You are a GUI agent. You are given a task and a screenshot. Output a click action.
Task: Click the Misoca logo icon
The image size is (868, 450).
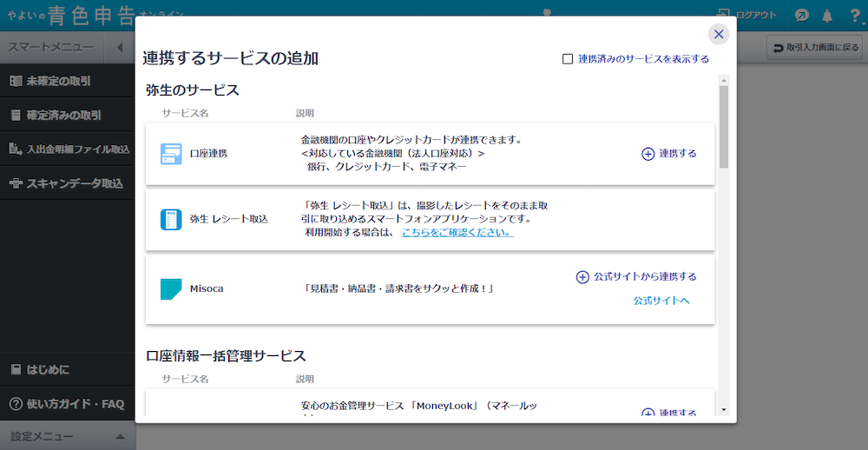(171, 289)
